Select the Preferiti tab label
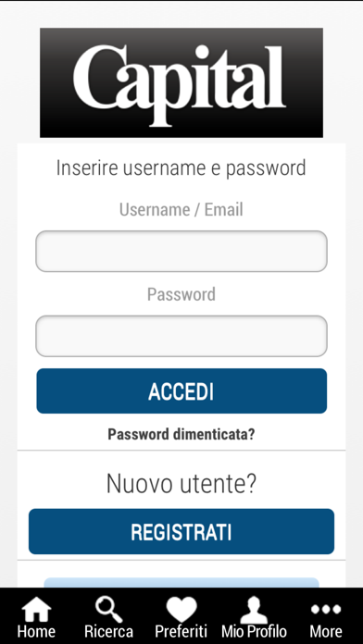Image resolution: width=363 pixels, height=644 pixels. (x=181, y=631)
